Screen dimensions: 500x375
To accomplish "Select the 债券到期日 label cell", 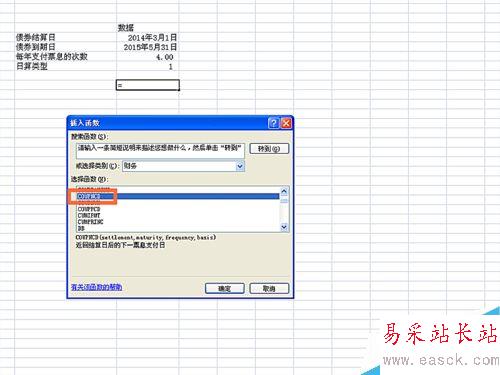I will (66, 47).
